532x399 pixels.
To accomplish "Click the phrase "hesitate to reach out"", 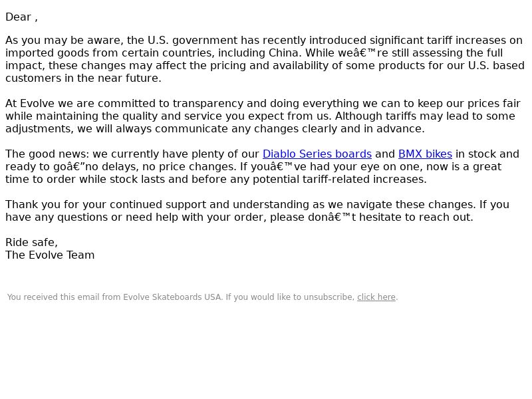I will [415, 217].
